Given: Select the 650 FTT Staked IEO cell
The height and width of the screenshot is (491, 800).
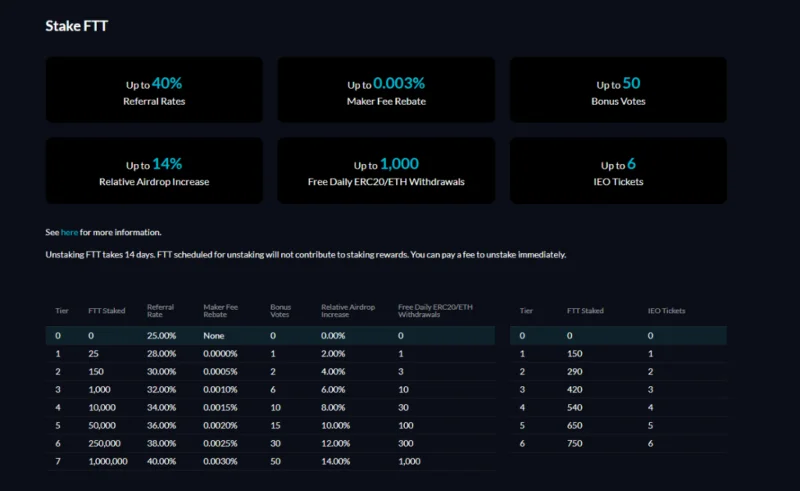Looking at the screenshot, I should coord(574,425).
